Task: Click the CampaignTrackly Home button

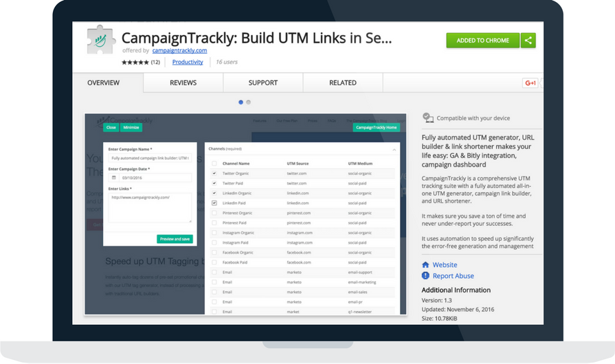Action: pyautogui.click(x=376, y=127)
